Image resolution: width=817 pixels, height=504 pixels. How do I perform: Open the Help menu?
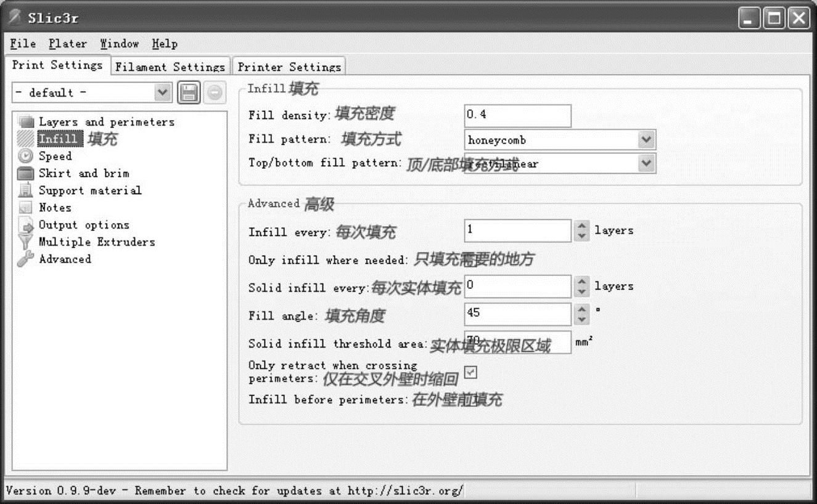click(165, 44)
